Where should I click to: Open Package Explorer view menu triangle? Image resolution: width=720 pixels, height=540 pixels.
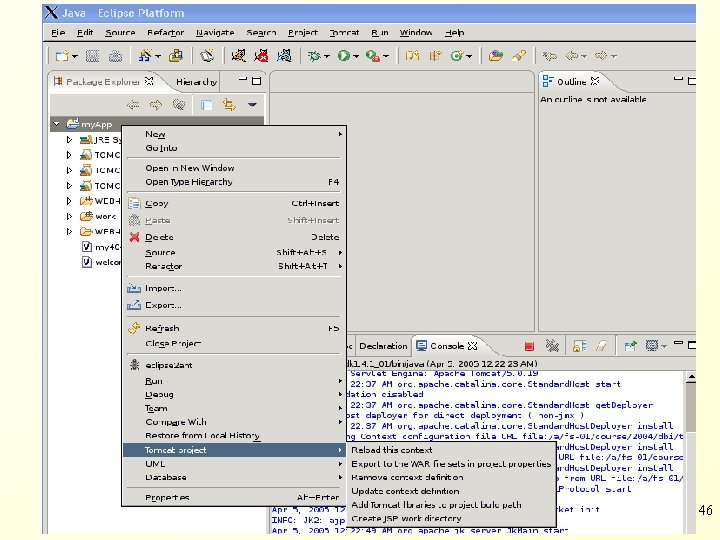click(x=252, y=105)
